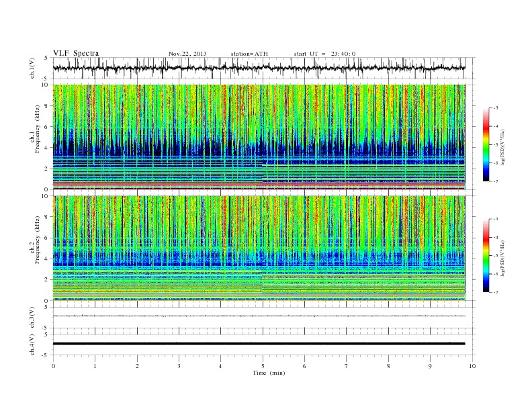Click the "ch.3(V)" axis label
The image size is (532, 411).
click(32, 318)
